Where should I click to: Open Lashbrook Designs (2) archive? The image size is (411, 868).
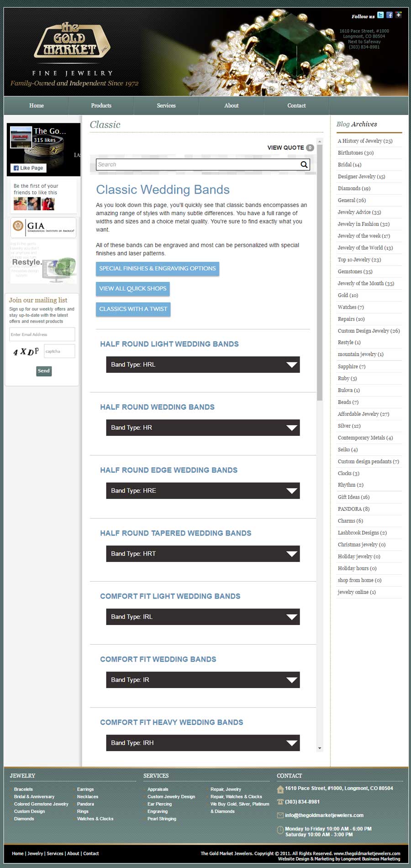point(362,533)
